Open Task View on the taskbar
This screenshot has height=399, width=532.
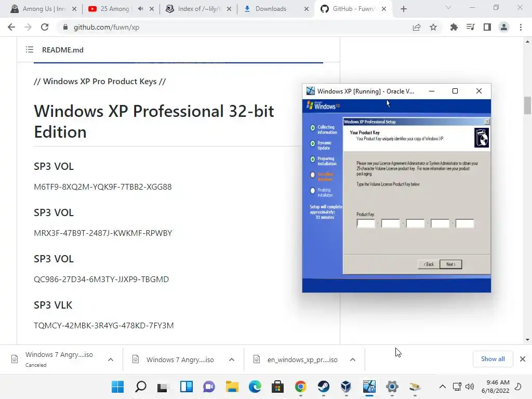click(x=163, y=387)
